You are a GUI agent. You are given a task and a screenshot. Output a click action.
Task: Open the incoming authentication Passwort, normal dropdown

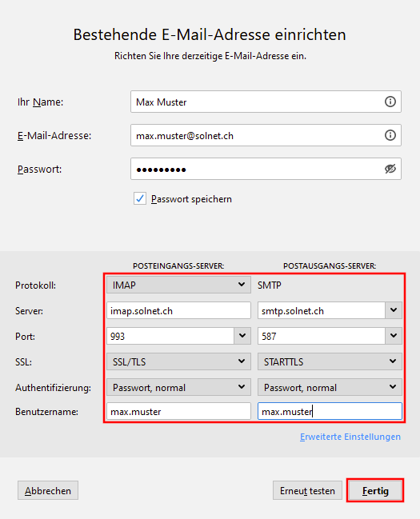click(x=178, y=387)
